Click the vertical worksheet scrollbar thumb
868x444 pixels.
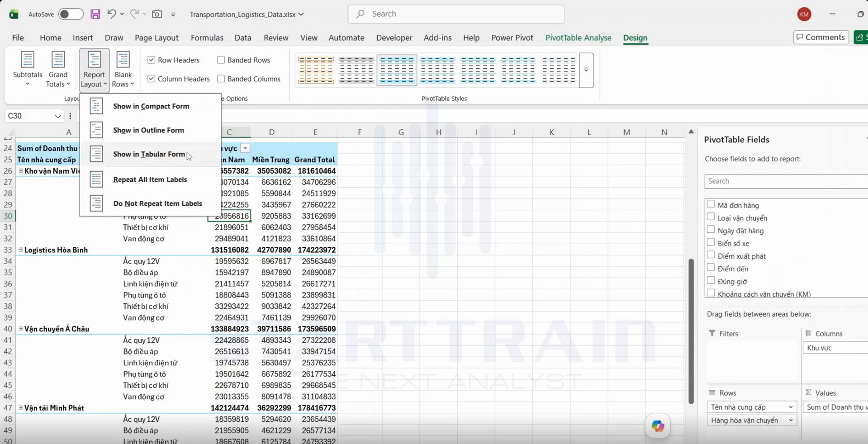point(691,331)
